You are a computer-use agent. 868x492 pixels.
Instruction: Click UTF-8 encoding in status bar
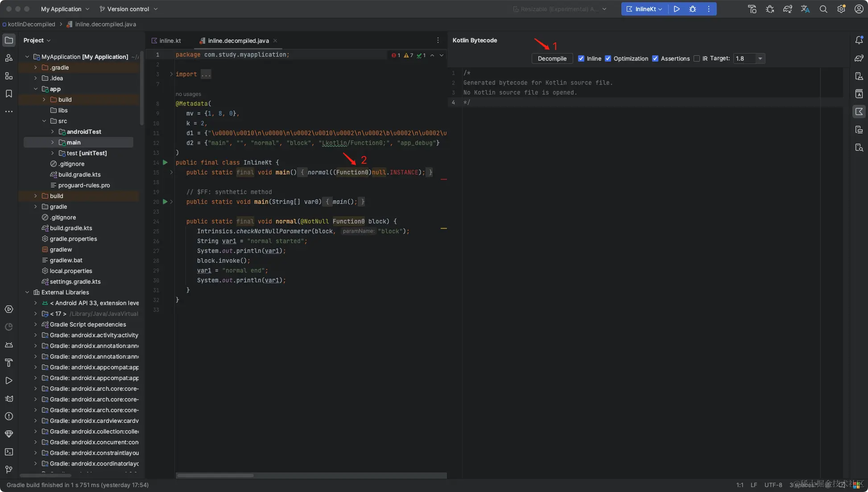click(773, 485)
